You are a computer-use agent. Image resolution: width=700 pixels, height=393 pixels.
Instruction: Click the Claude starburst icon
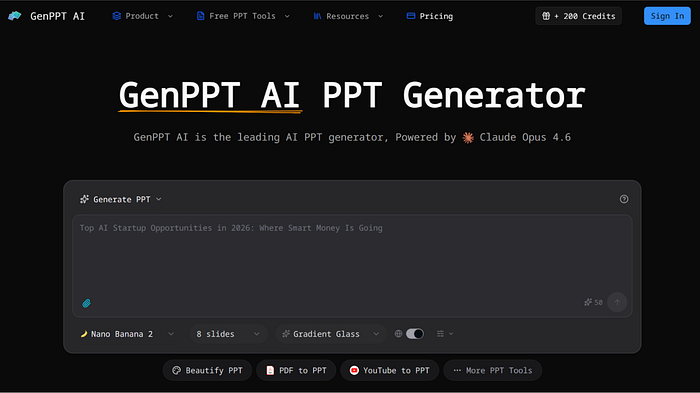(x=468, y=138)
